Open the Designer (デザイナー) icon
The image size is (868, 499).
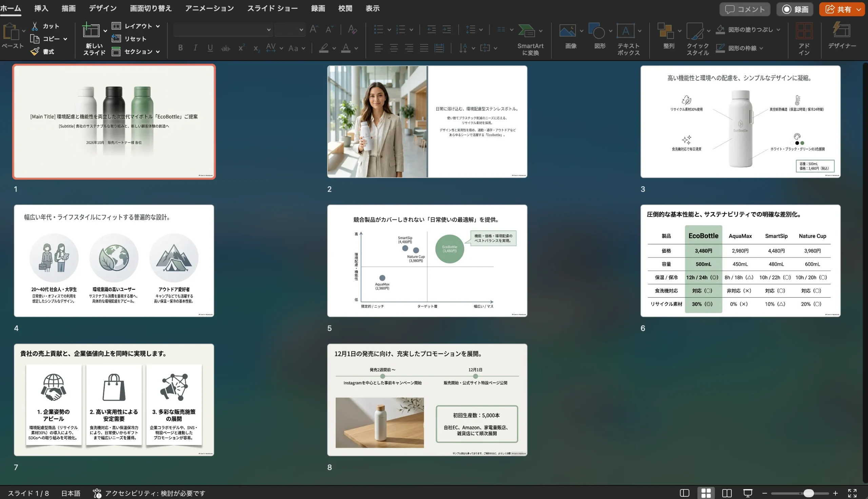tap(842, 30)
